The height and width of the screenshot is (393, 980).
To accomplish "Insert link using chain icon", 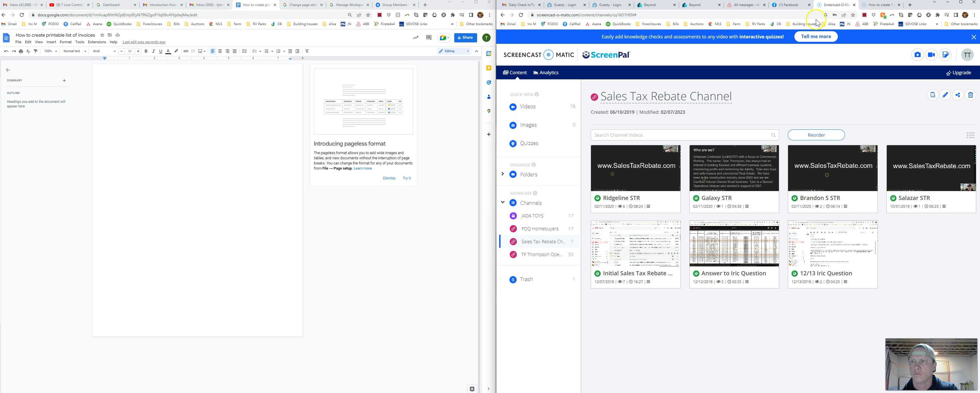I will click(x=186, y=51).
